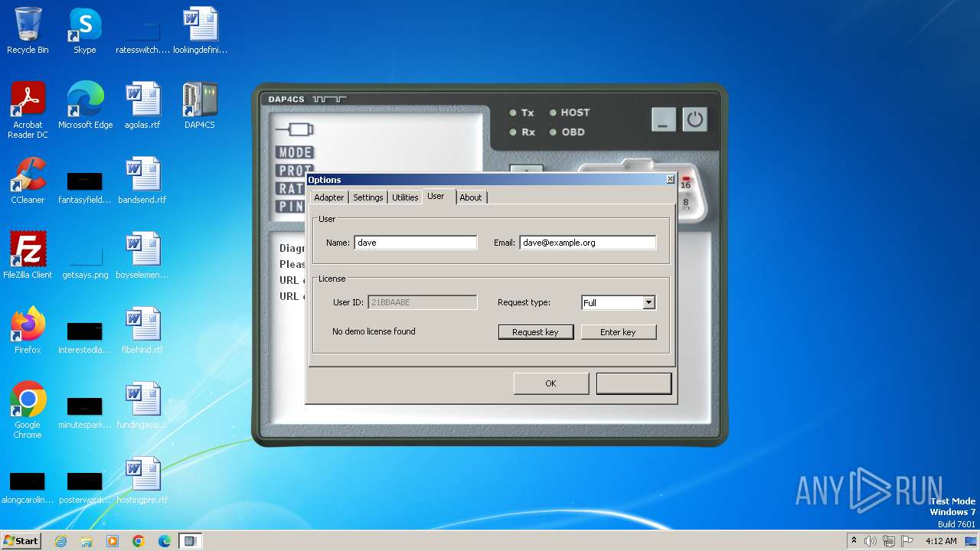Click the Request key button
Image resolution: width=980 pixels, height=551 pixels.
point(536,332)
